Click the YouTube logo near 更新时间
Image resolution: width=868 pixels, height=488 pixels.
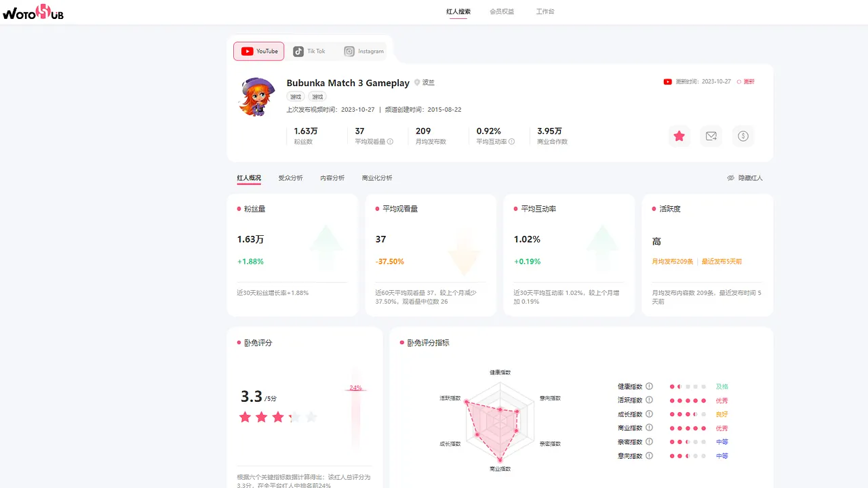667,81
